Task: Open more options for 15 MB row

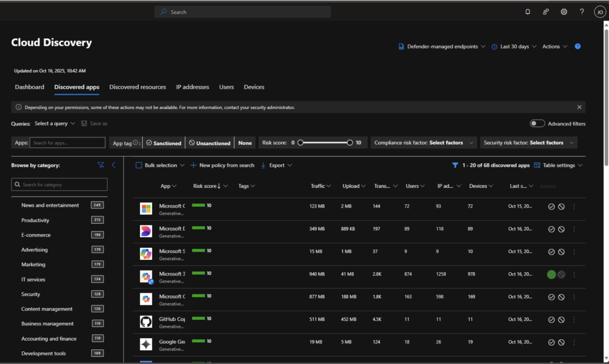Action: 574,252
